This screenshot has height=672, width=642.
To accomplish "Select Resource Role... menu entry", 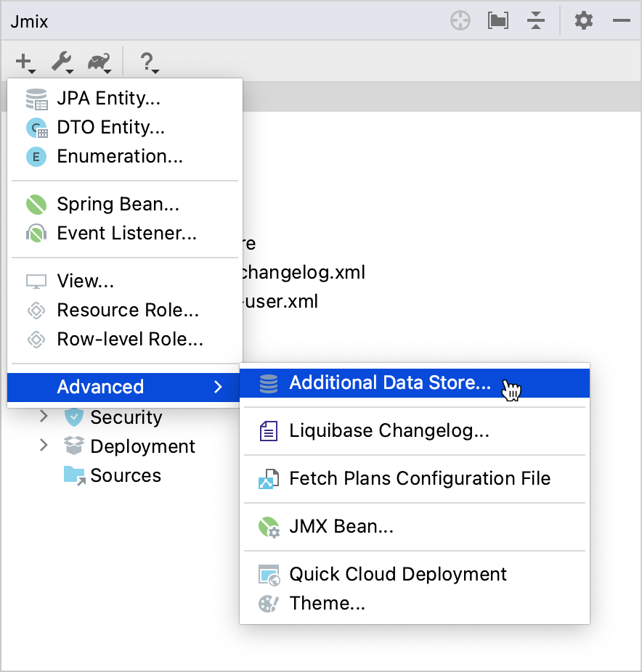I will (125, 311).
